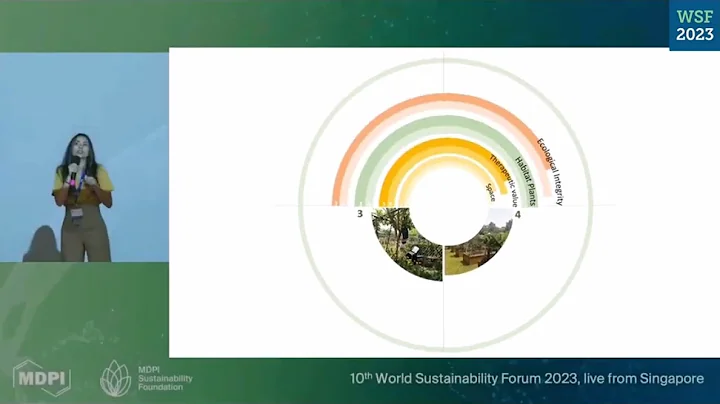Click the 'Habitat Plants' arc label

coord(525,181)
